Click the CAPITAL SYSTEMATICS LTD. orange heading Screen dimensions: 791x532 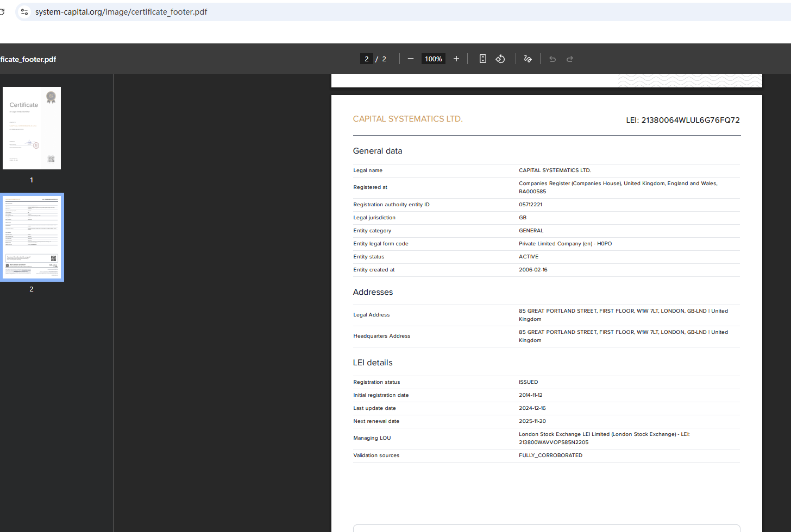[x=407, y=119]
